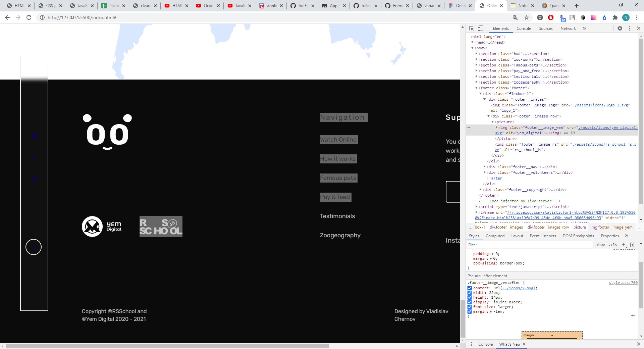
Task: Follow the Testimonials footer link
Action: pos(337,216)
